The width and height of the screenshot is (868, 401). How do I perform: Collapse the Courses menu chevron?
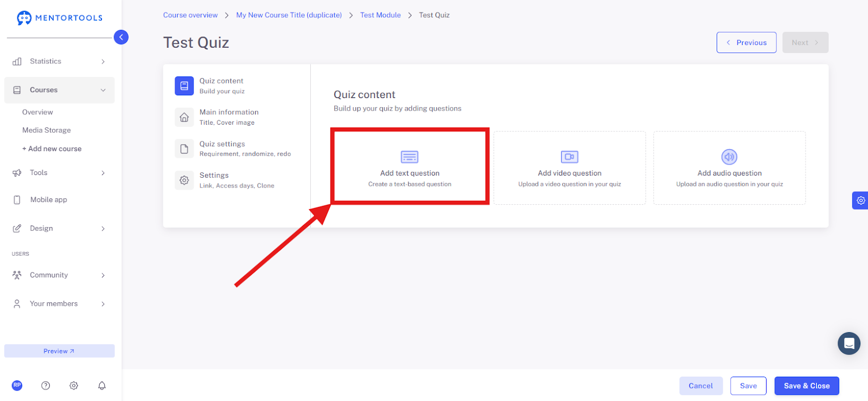point(103,90)
